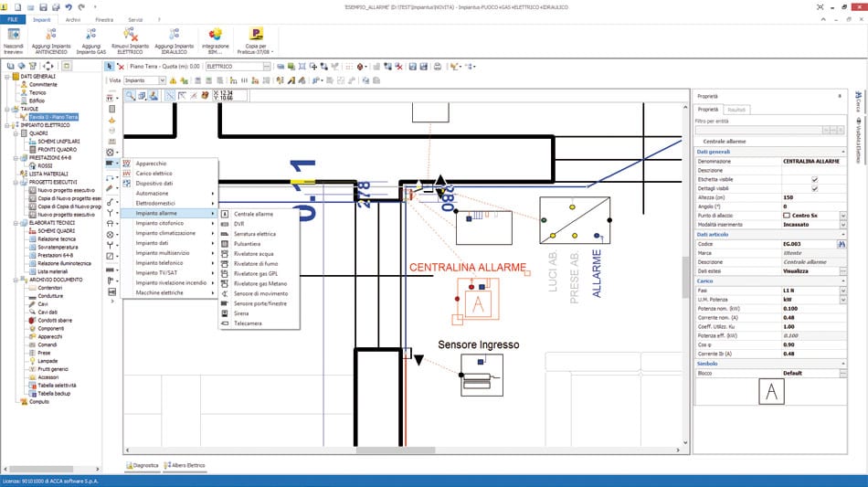This screenshot has height=487, width=868.
Task: Click the Committente person icon
Action: tap(24, 85)
